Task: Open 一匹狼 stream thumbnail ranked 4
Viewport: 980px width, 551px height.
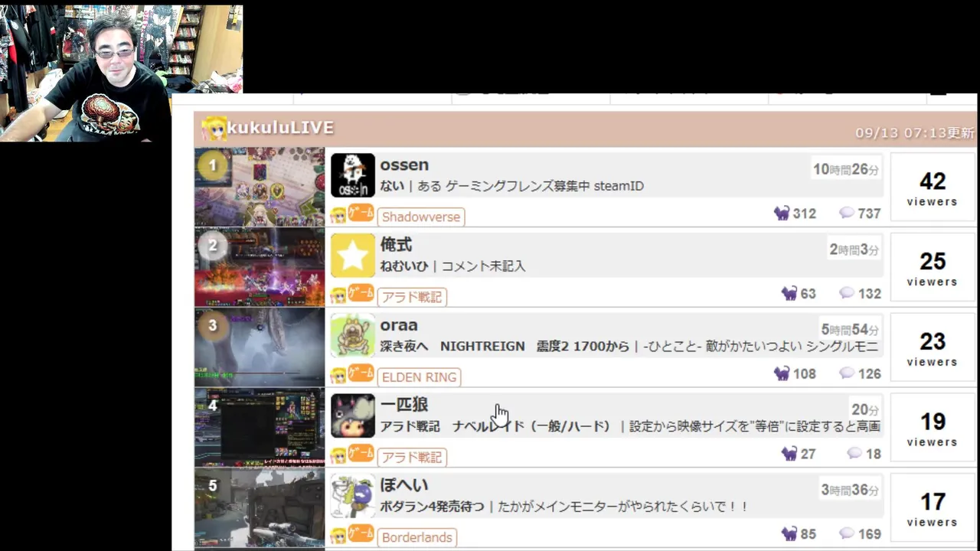Action: [260, 427]
